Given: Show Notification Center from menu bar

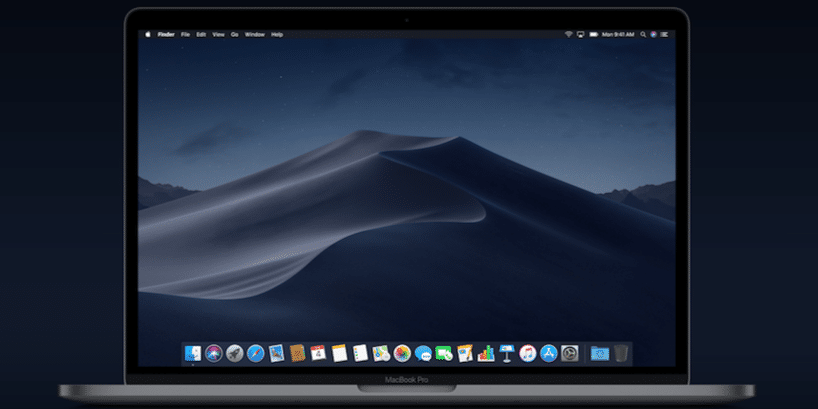Looking at the screenshot, I should click(x=665, y=34).
